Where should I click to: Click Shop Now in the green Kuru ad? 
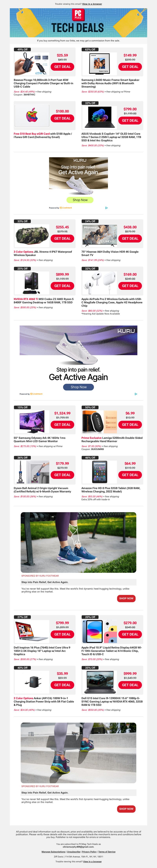coord(80,200)
